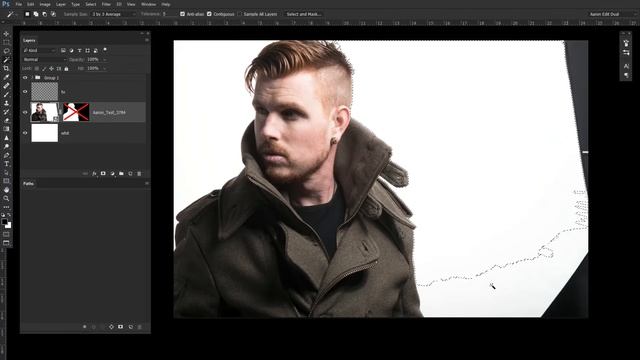Click the Select and Mask button
640x360 pixels.
(x=304, y=14)
